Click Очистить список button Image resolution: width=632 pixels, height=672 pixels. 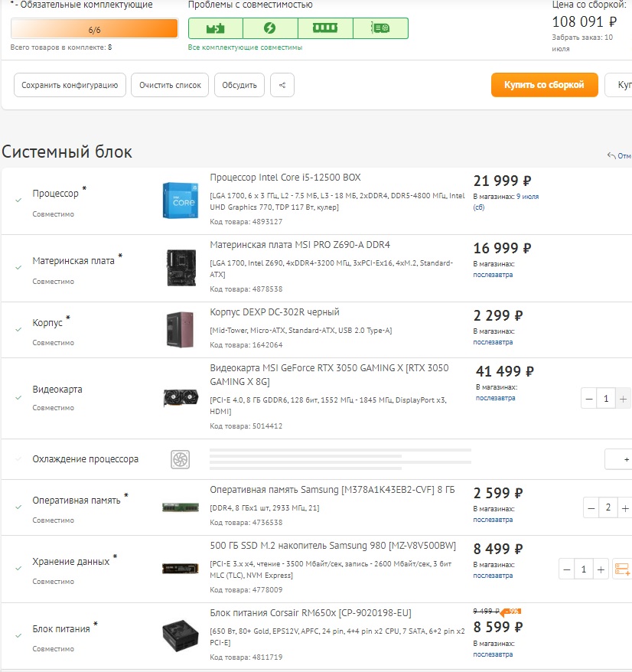point(170,85)
